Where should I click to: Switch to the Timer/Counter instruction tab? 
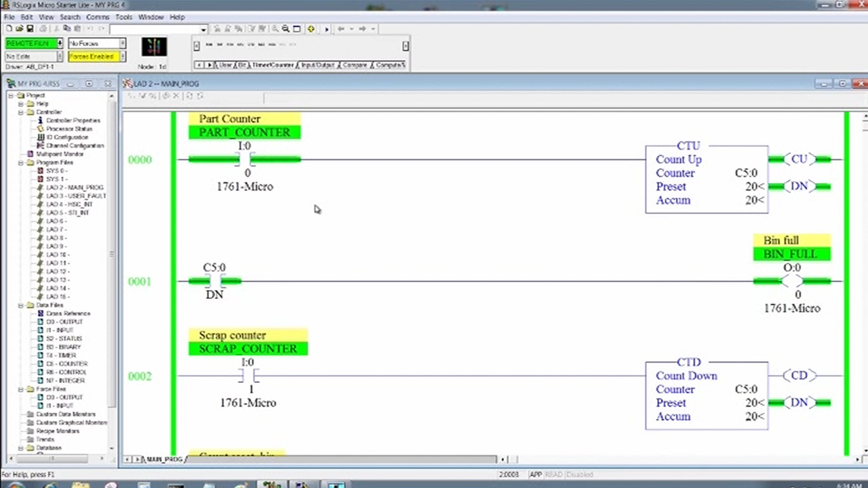[272, 65]
